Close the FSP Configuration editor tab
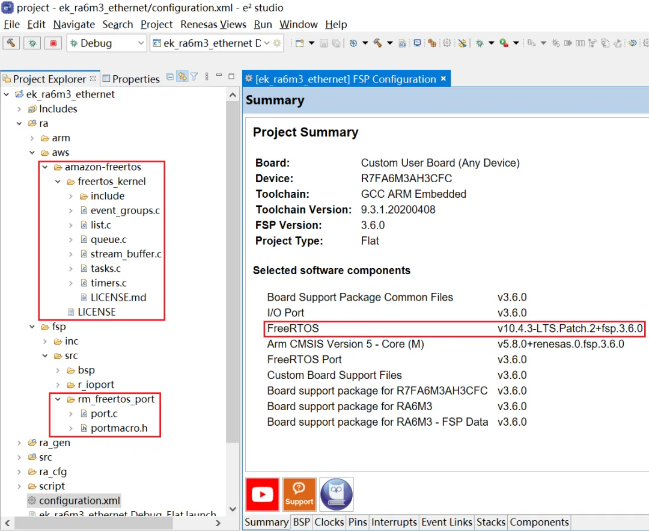Viewport: 649px width, 531px height. [x=443, y=79]
